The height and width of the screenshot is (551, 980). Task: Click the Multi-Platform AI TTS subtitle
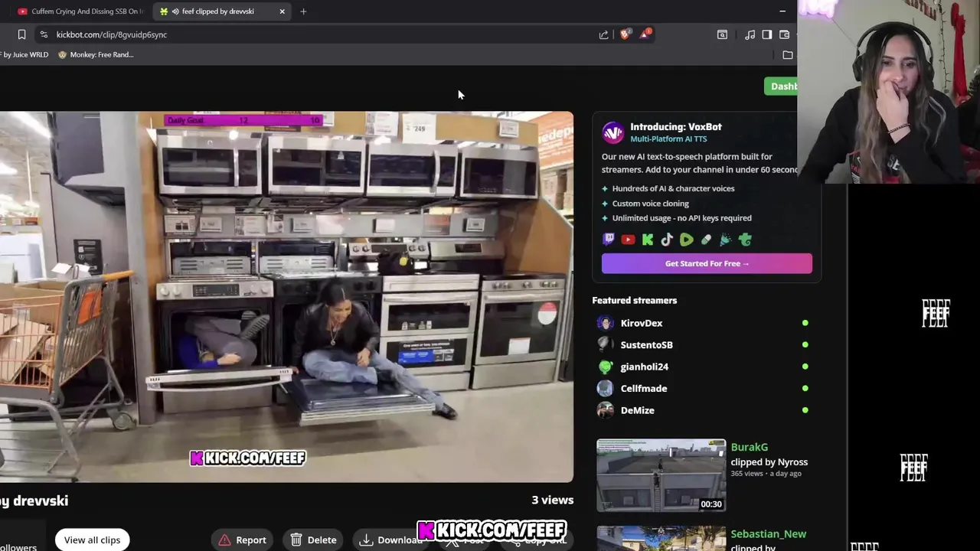tap(668, 139)
